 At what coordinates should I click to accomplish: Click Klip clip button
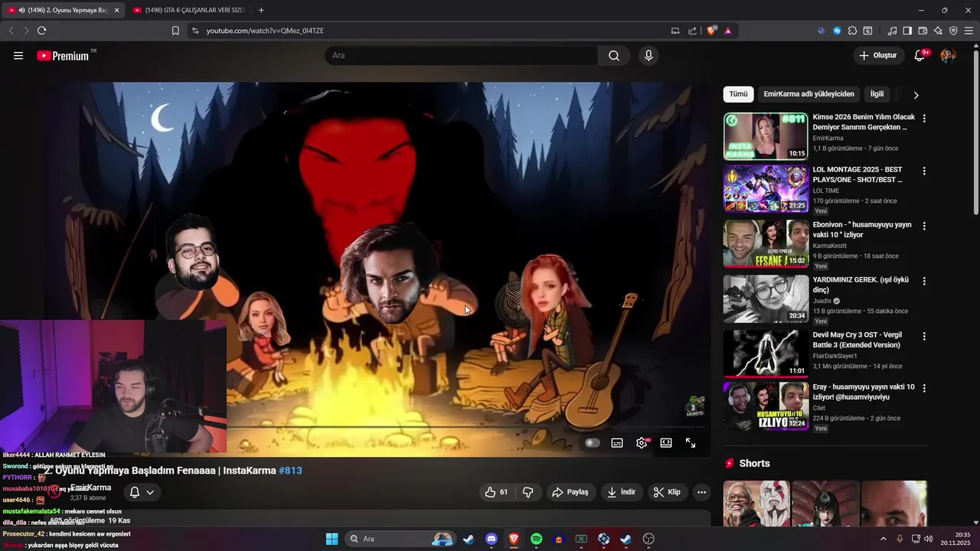click(667, 492)
